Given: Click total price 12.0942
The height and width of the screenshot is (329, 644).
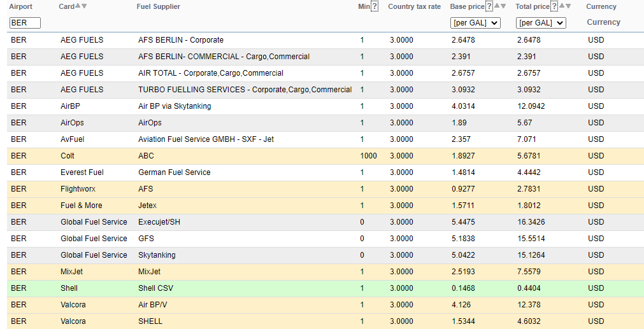Looking at the screenshot, I should click(531, 106).
